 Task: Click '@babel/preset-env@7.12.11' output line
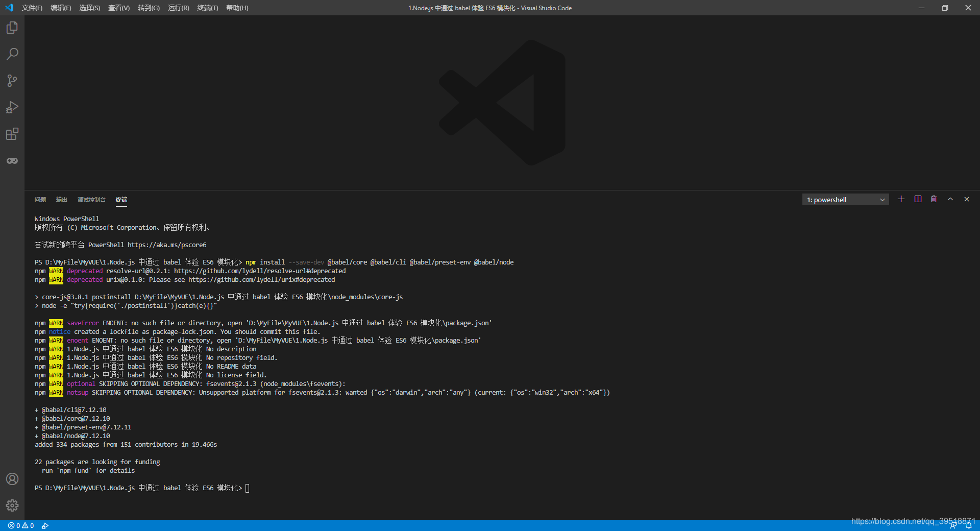pos(83,427)
